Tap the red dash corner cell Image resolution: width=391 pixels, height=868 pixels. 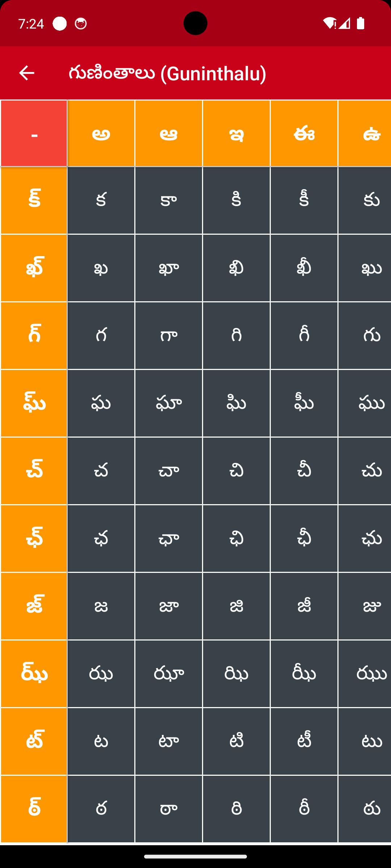(x=34, y=134)
